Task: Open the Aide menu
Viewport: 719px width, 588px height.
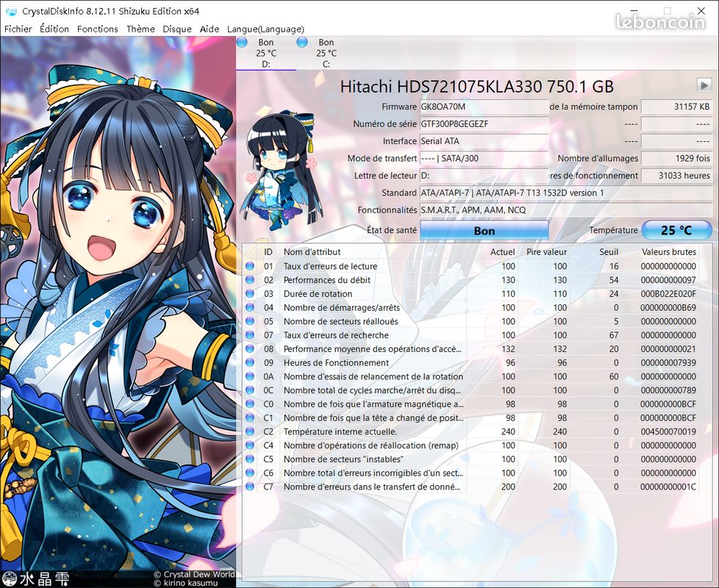Action: [x=209, y=29]
